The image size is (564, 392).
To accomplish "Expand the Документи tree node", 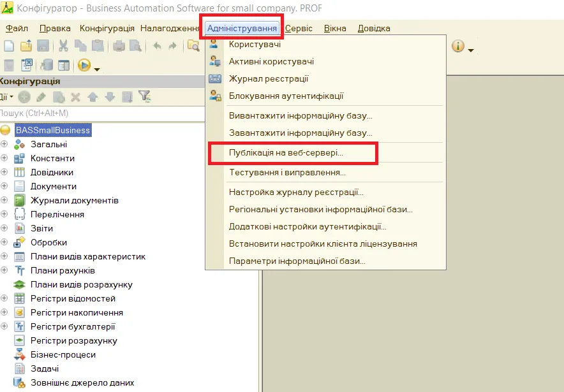I will [4, 186].
